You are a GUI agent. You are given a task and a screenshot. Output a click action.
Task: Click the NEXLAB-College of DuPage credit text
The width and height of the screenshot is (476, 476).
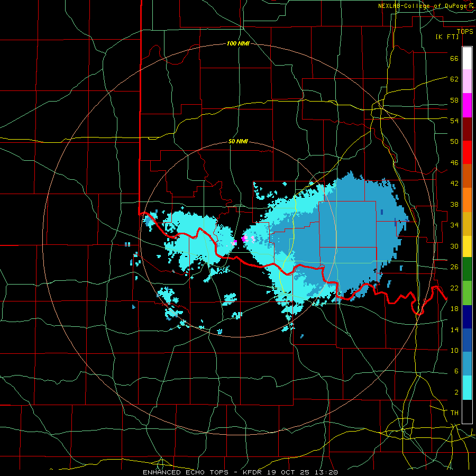tap(425, 6)
